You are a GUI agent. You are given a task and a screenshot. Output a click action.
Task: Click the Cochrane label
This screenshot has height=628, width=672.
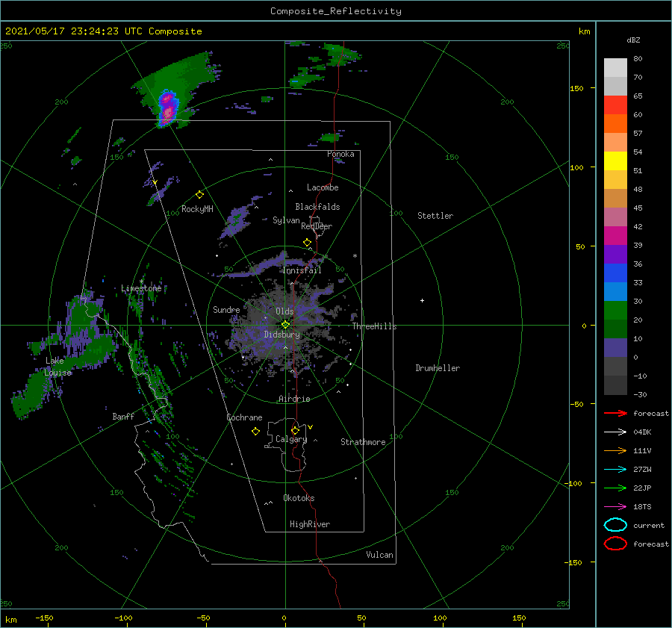pyautogui.click(x=244, y=417)
